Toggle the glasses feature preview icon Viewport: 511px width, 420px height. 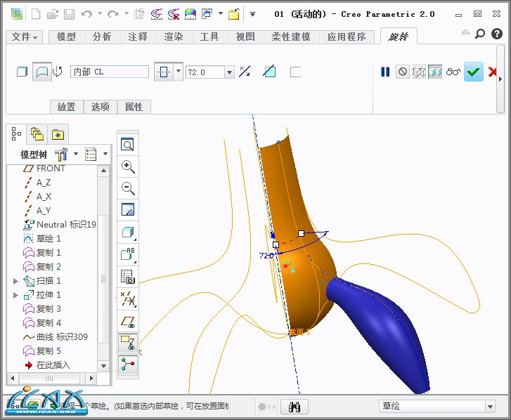453,72
